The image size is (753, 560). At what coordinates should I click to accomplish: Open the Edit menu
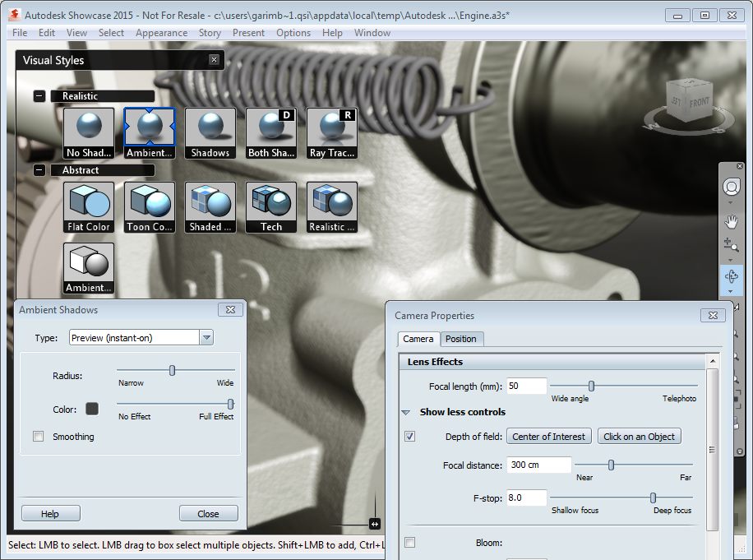(47, 33)
